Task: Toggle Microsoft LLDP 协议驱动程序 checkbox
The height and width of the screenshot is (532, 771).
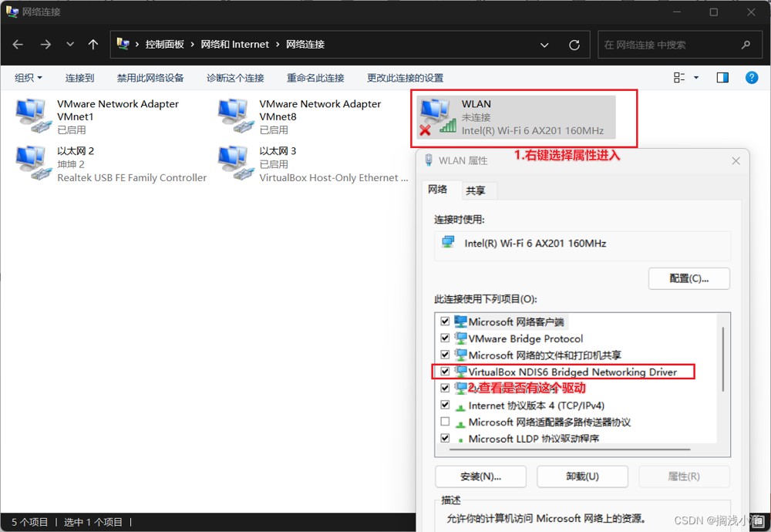Action: [x=445, y=438]
